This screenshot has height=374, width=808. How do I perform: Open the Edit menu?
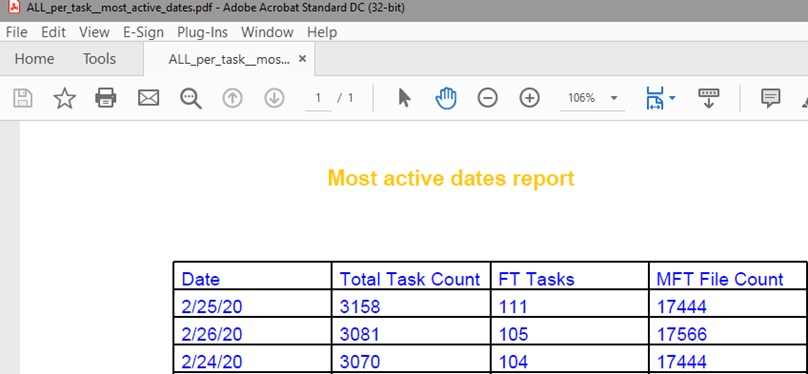(54, 32)
